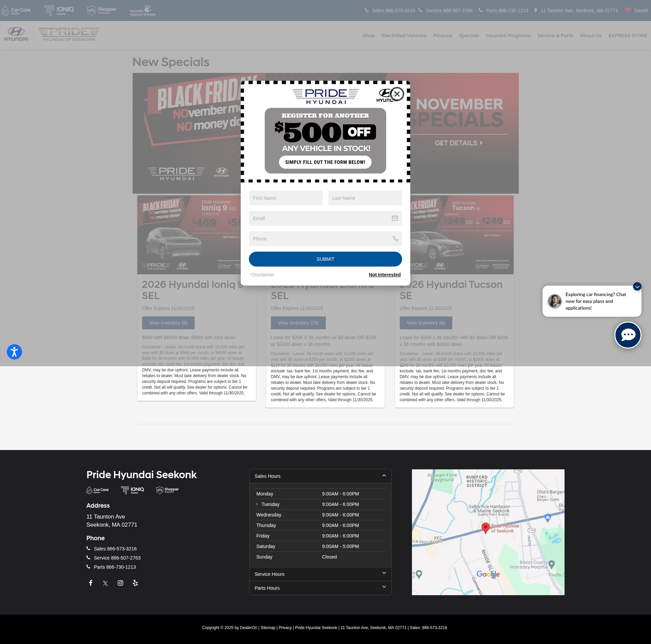Open the financing chat message
The height and width of the screenshot is (644, 651).
pyautogui.click(x=592, y=301)
